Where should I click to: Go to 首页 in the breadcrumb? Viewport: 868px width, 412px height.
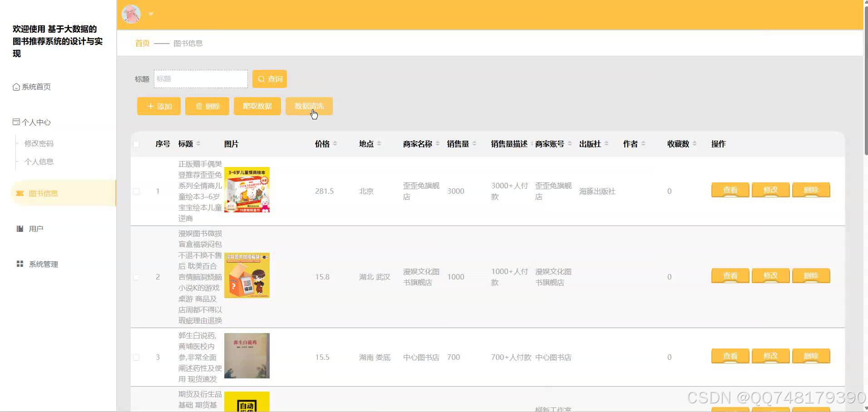[x=141, y=43]
